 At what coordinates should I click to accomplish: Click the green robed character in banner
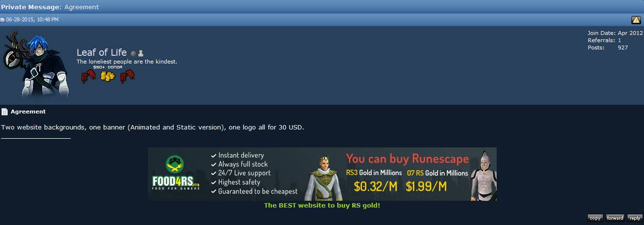323,178
